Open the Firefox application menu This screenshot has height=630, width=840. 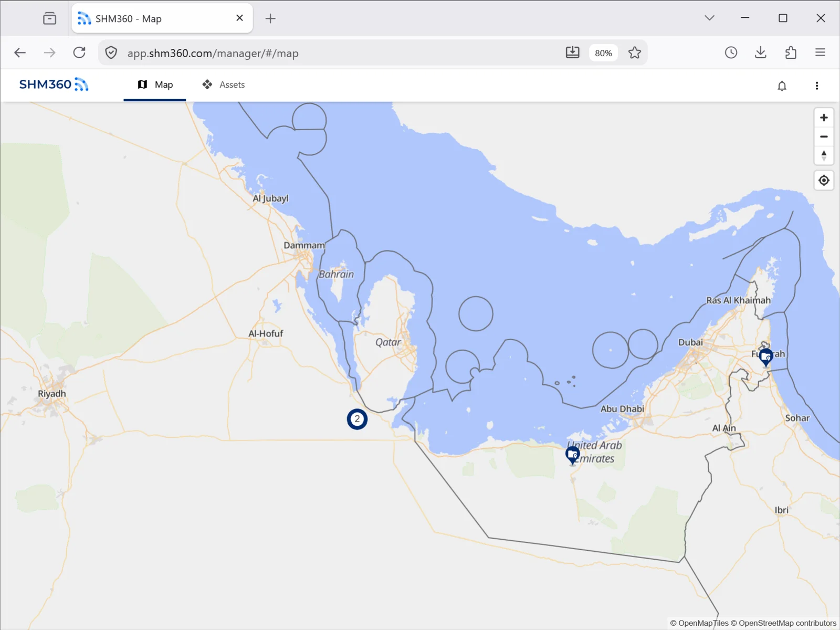820,52
